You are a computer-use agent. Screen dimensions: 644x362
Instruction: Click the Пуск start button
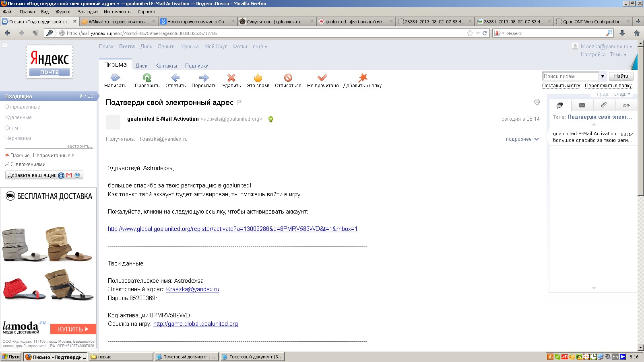(x=11, y=357)
